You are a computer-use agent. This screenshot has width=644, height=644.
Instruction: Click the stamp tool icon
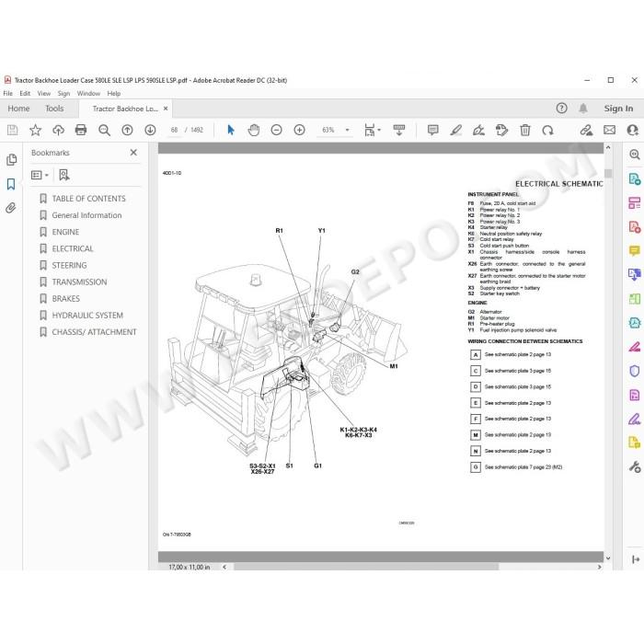501,131
